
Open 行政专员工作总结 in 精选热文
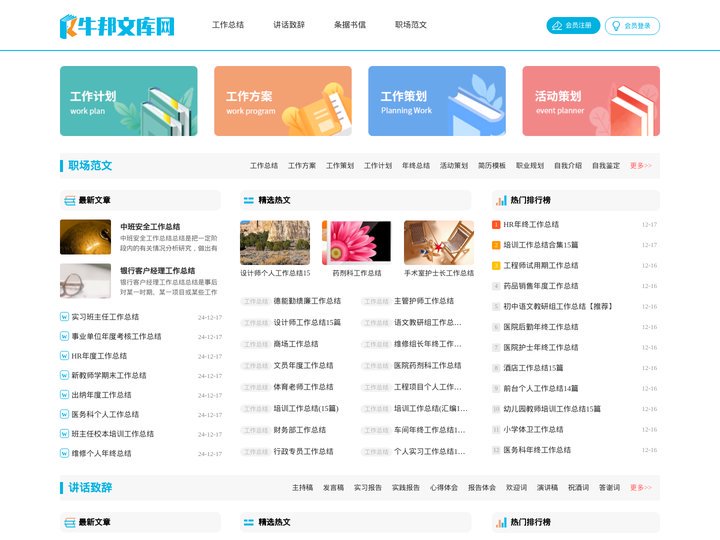click(x=304, y=451)
